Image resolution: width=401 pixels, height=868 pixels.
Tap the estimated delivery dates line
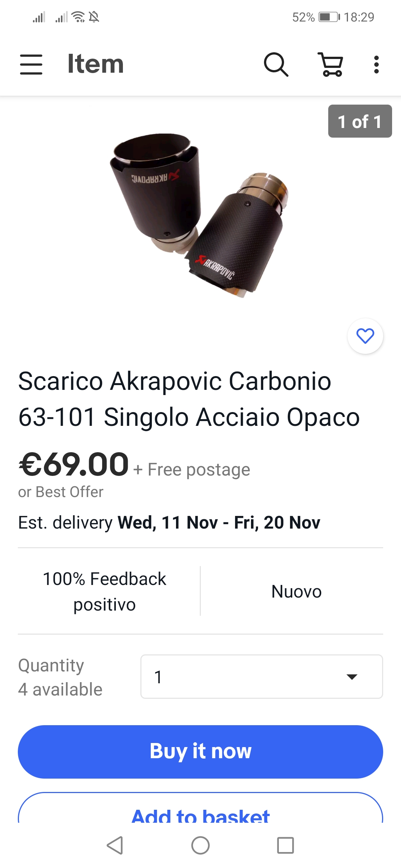point(169,522)
